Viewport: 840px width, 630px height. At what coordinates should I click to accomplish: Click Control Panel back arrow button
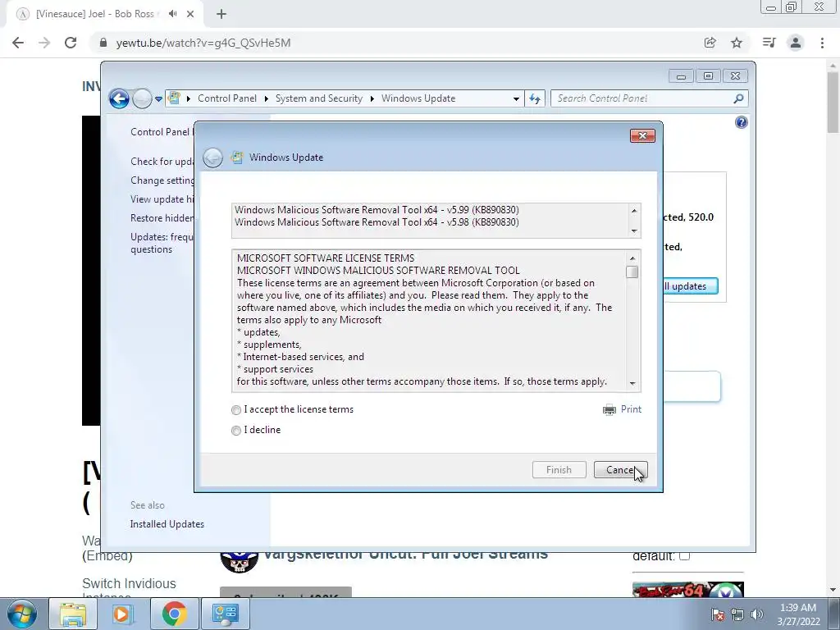(x=119, y=98)
